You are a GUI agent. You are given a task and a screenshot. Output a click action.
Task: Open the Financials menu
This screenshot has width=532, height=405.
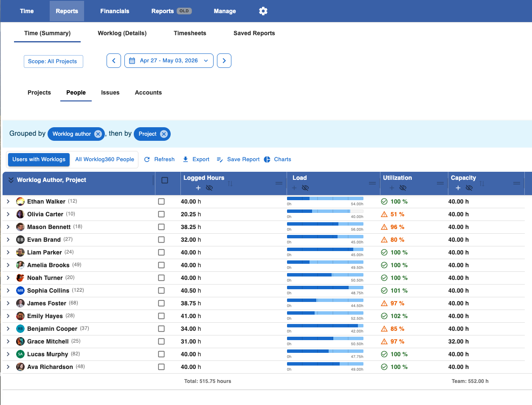[x=115, y=11]
